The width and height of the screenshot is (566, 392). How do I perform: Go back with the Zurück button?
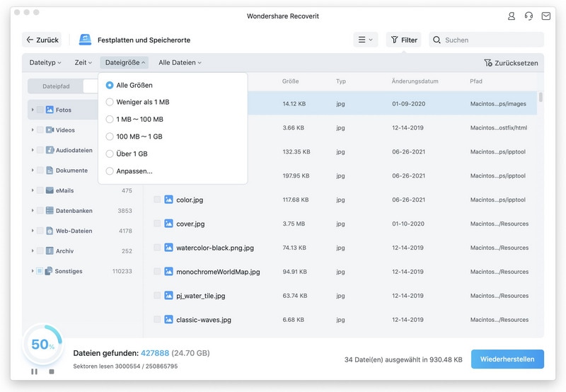(x=42, y=40)
